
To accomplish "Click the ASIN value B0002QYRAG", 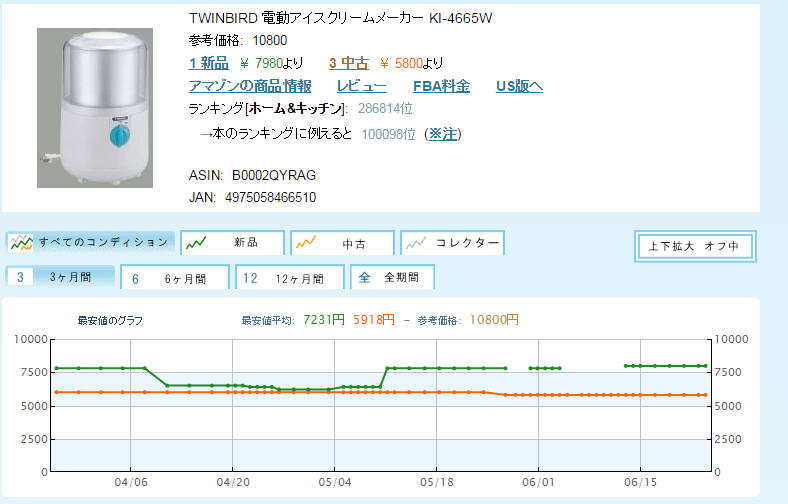I will 274,175.
